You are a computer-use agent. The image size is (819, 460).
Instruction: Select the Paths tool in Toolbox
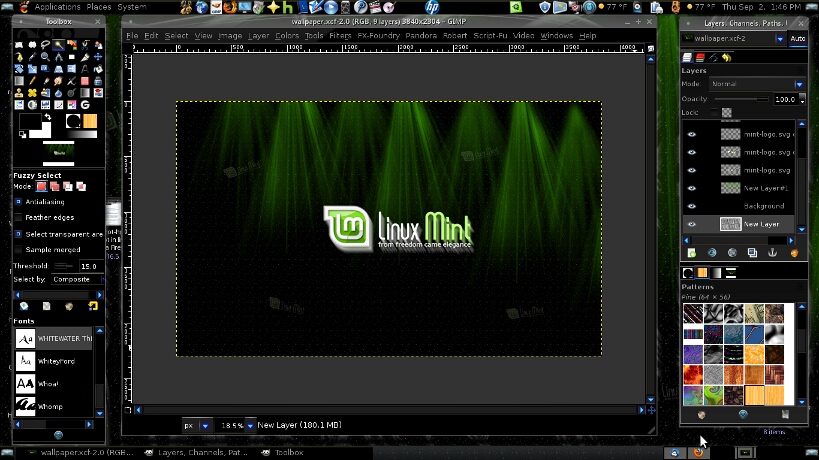[x=19, y=57]
